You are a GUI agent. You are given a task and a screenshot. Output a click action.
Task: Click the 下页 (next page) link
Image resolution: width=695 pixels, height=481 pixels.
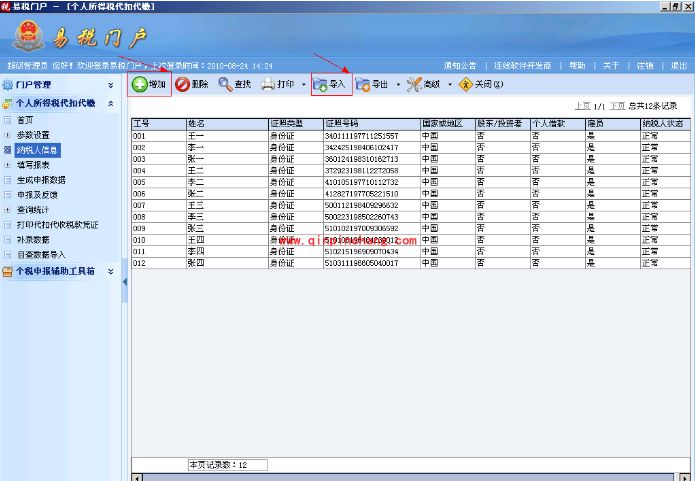tap(618, 105)
